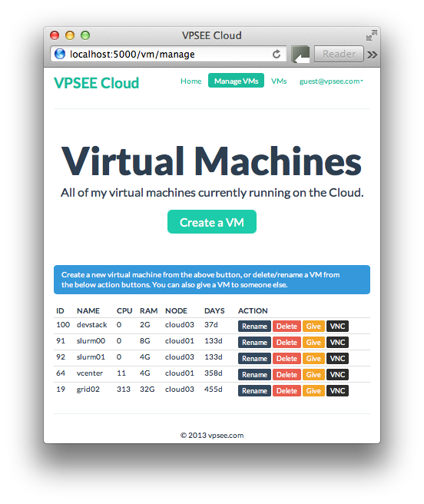
Task: Enter fullscreen with the window's expand arrows icon
Action: pos(371,35)
